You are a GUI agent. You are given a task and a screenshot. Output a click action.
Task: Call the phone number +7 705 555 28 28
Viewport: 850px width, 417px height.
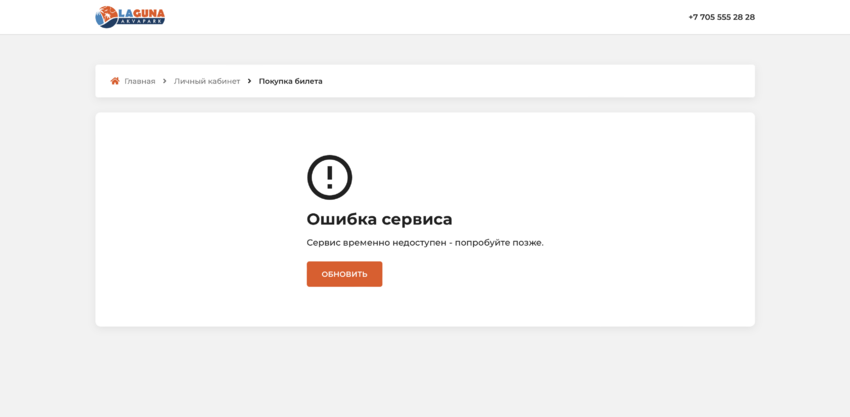[x=722, y=17]
